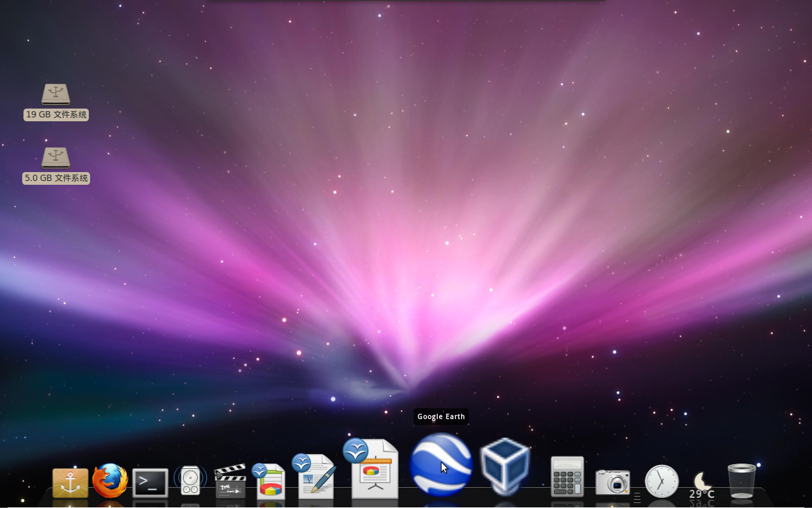This screenshot has width=812, height=508.
Task: Open the Docky anchor icon in the dock
Action: (70, 483)
